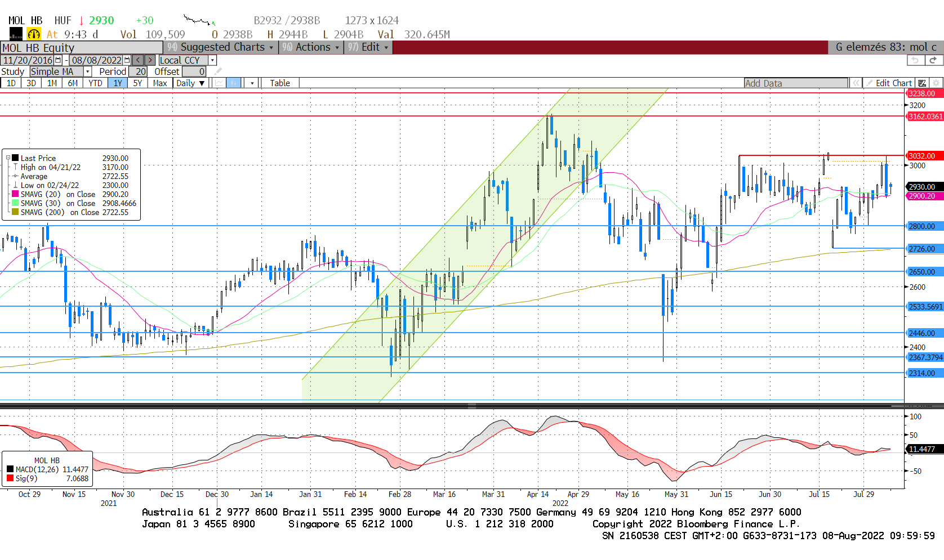The height and width of the screenshot is (560, 944).
Task: Click the black intraday chart icon
Action: [16, 34]
